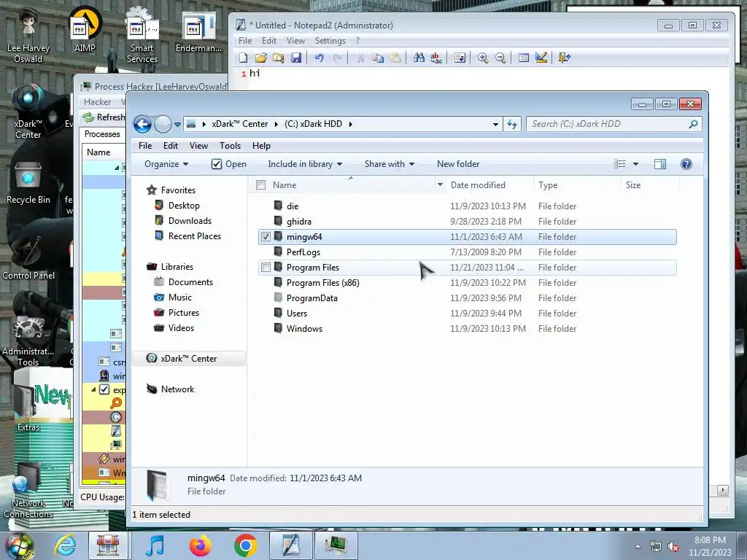747x560 pixels.
Task: Open the change view options arrow
Action: pos(635,164)
